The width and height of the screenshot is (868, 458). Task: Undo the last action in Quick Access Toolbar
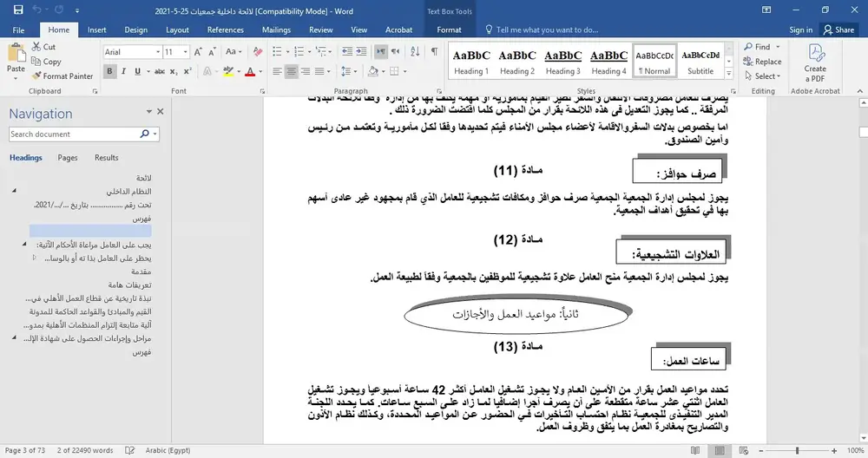pos(37,10)
